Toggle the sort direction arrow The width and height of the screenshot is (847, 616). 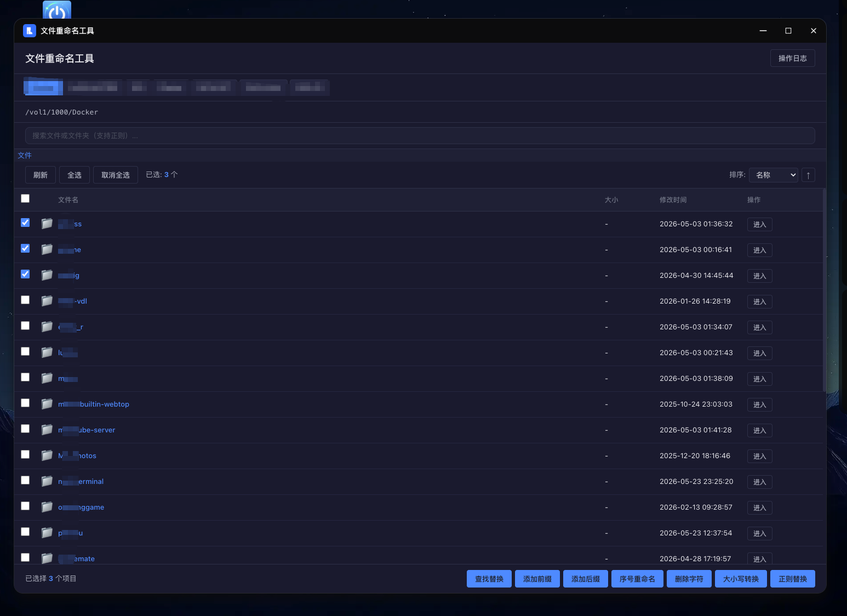click(x=808, y=175)
